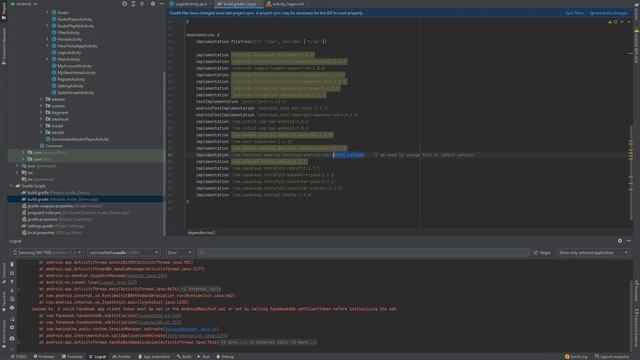Expand the adapter package folder
Screen dimensions: 640x360
pos(41,99)
